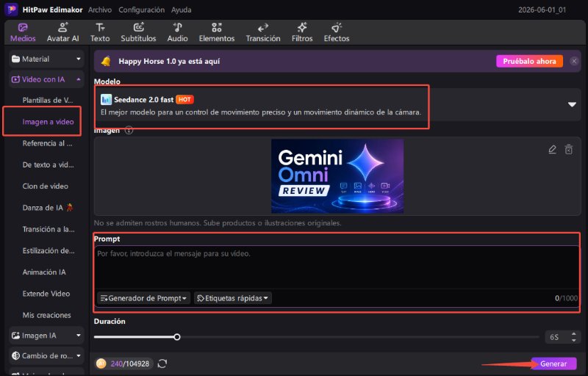The image size is (588, 376).
Task: Select Clon de video in sidebar
Action: coord(46,186)
